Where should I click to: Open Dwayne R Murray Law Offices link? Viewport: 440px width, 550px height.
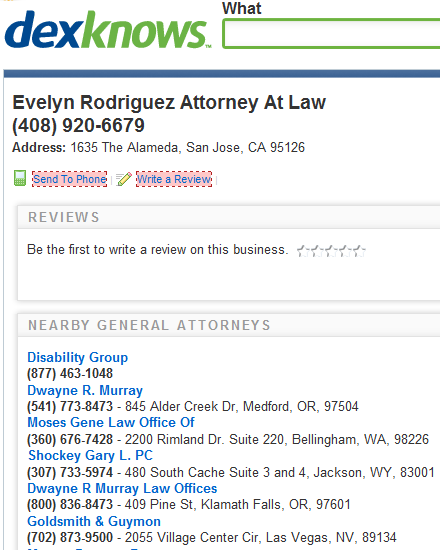(122, 488)
